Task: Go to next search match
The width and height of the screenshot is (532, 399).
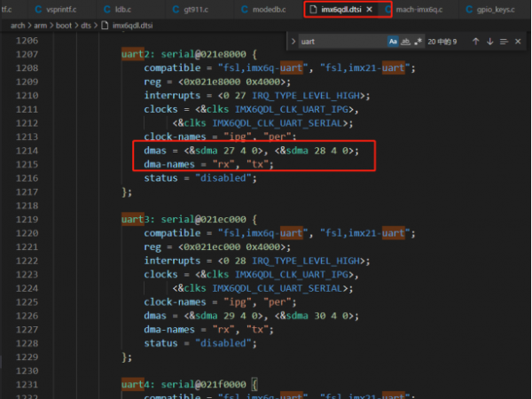Action: point(489,41)
